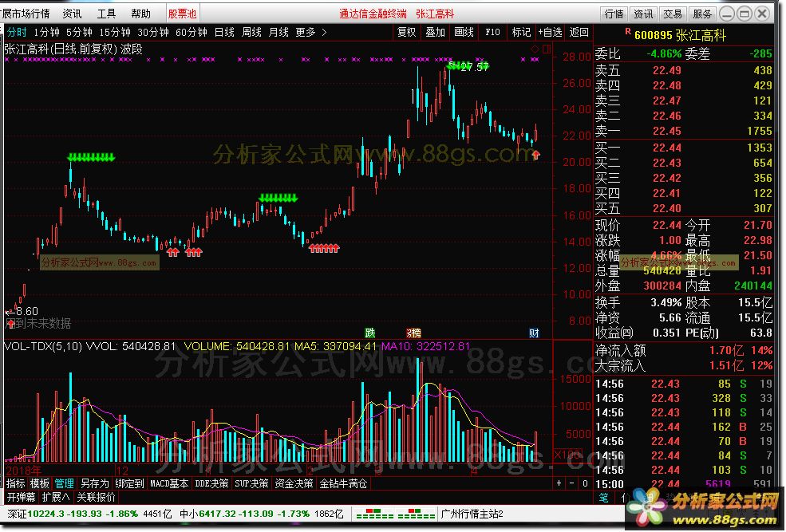Select the 资金决策 template
786x532 pixels.
pos(294,483)
